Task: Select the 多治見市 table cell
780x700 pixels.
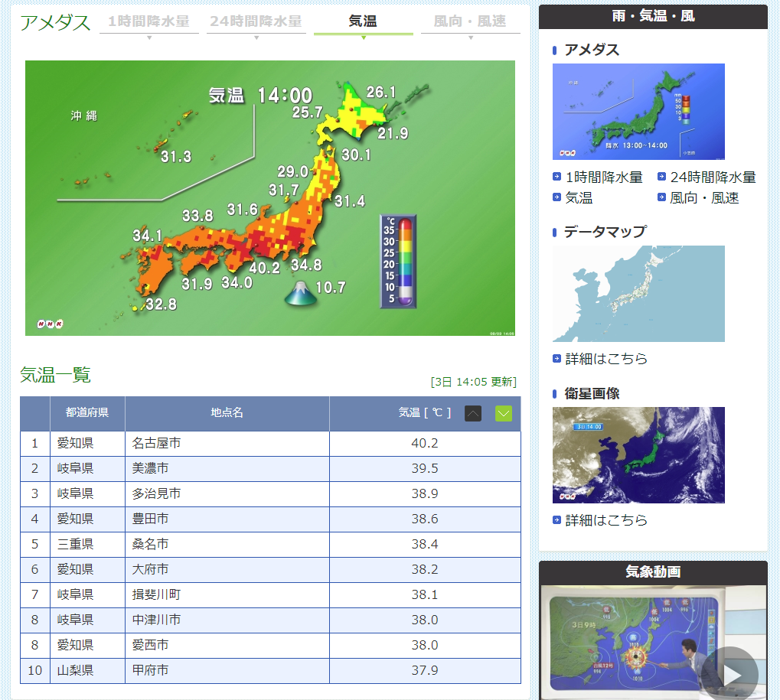Action: click(x=227, y=493)
